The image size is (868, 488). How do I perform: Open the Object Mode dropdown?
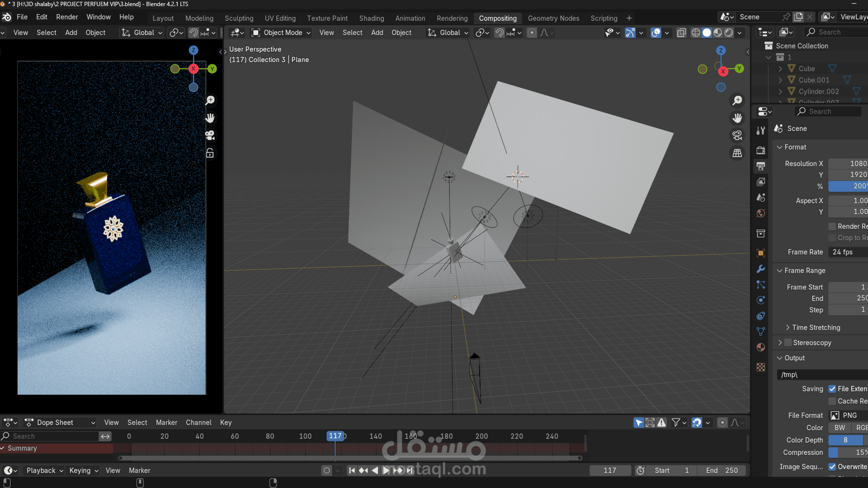281,33
